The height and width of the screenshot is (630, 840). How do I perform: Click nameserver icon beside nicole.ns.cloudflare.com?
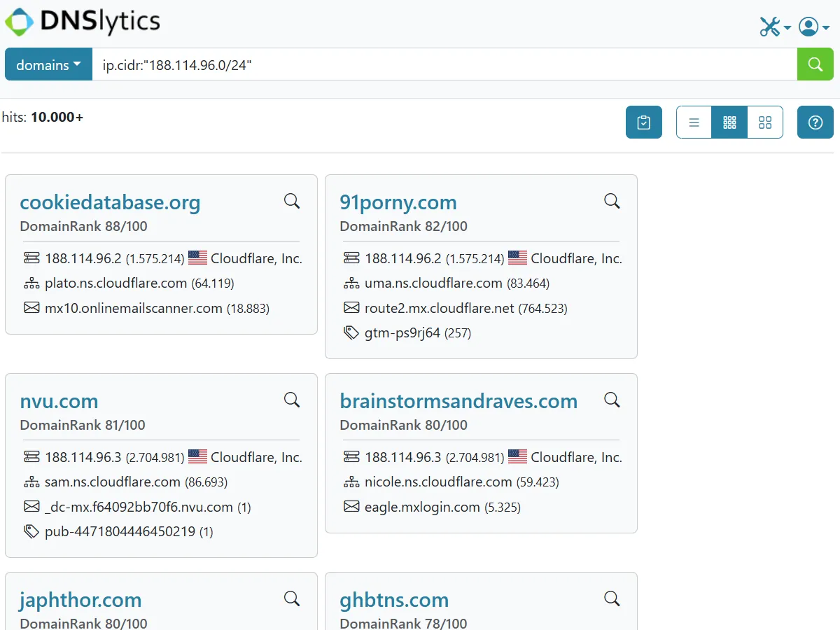click(x=351, y=482)
